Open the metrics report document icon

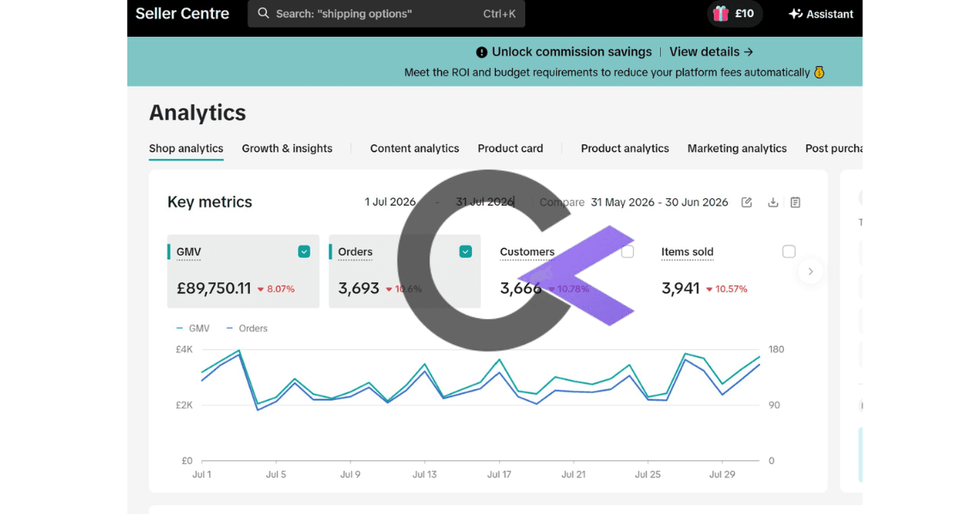[795, 202]
